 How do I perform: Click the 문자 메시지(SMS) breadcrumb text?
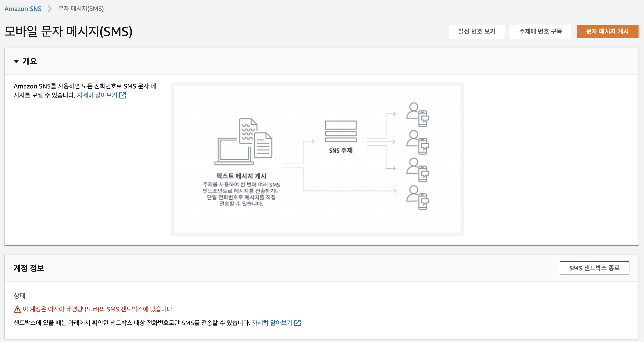click(x=81, y=9)
